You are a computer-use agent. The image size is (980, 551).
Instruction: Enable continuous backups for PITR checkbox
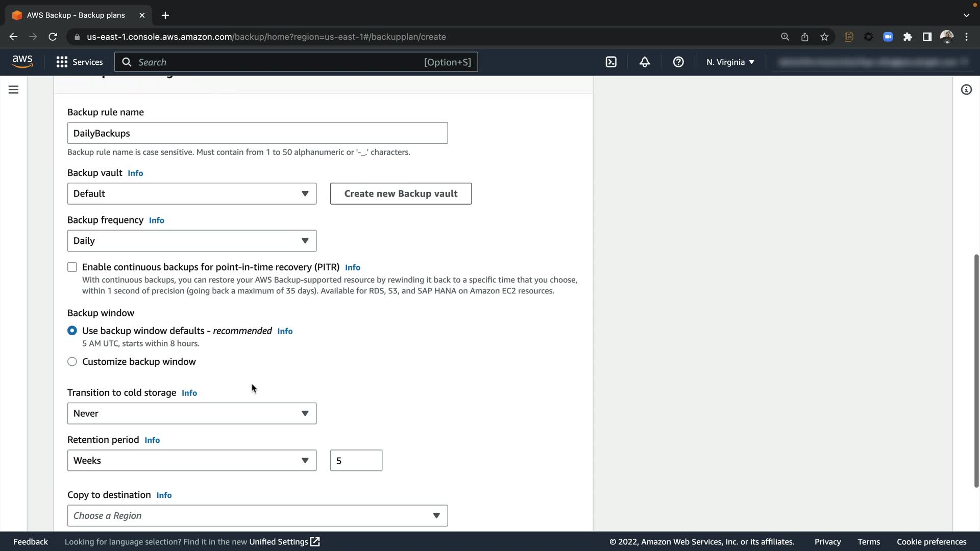coord(72,267)
